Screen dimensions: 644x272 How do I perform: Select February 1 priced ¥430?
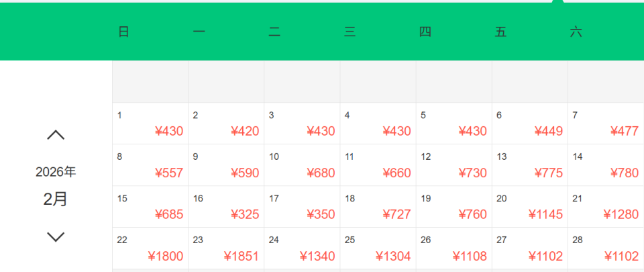coord(150,124)
